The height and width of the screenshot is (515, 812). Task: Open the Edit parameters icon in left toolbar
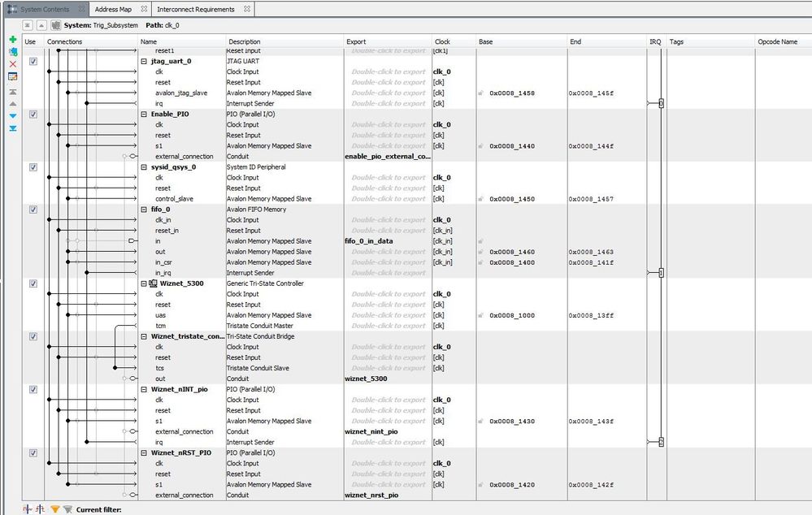[x=13, y=76]
